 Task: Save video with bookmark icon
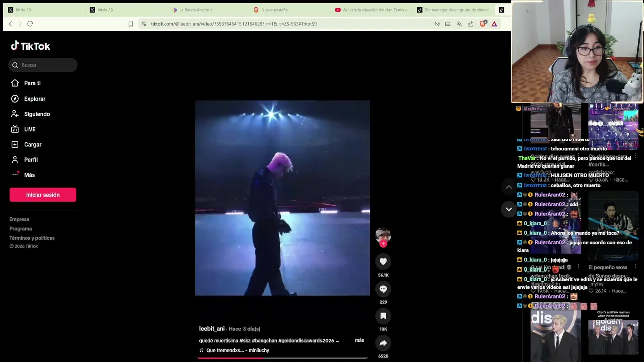coord(383,316)
